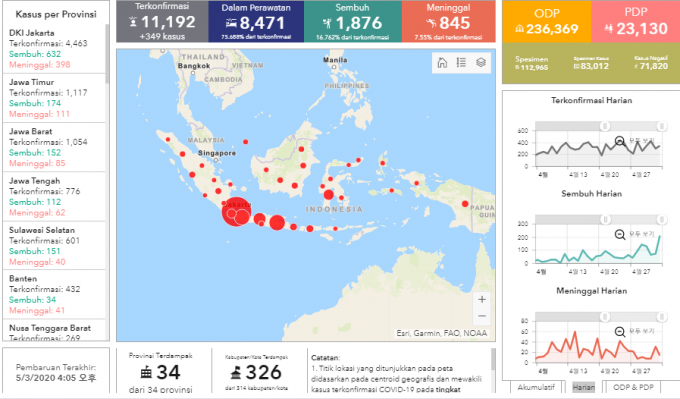Select Jawa Timur province entry
680x399 pixels.
point(54,98)
